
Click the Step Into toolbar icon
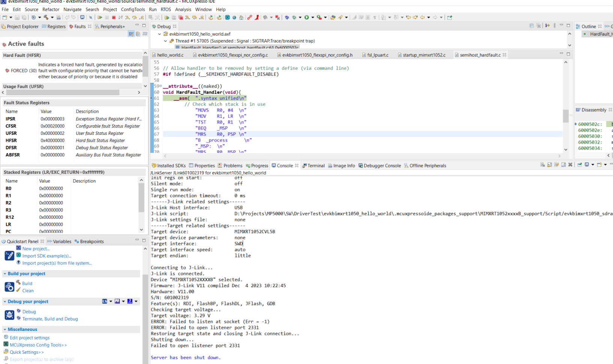(127, 18)
